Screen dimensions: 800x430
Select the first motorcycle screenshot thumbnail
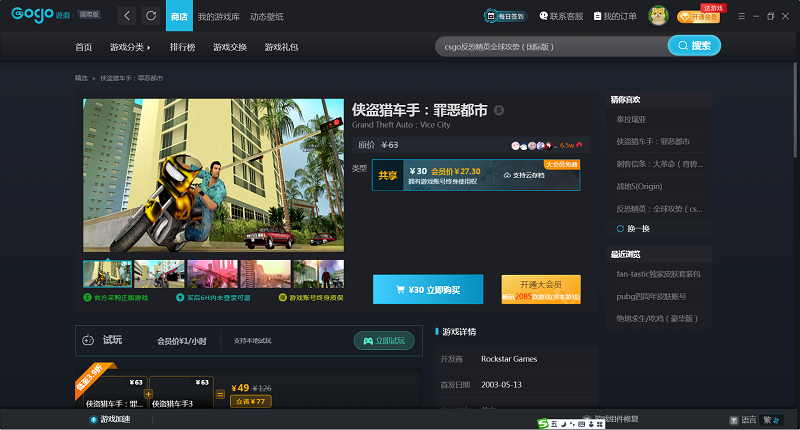pyautogui.click(x=107, y=274)
